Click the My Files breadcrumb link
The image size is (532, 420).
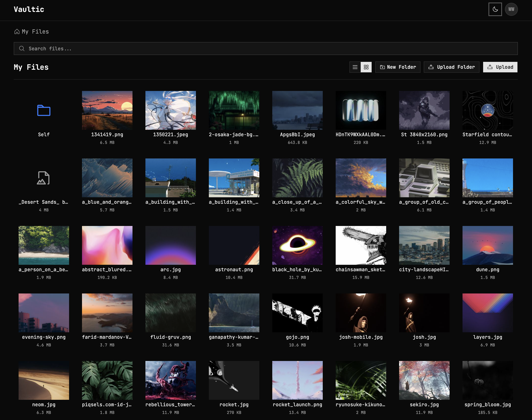[x=35, y=32]
